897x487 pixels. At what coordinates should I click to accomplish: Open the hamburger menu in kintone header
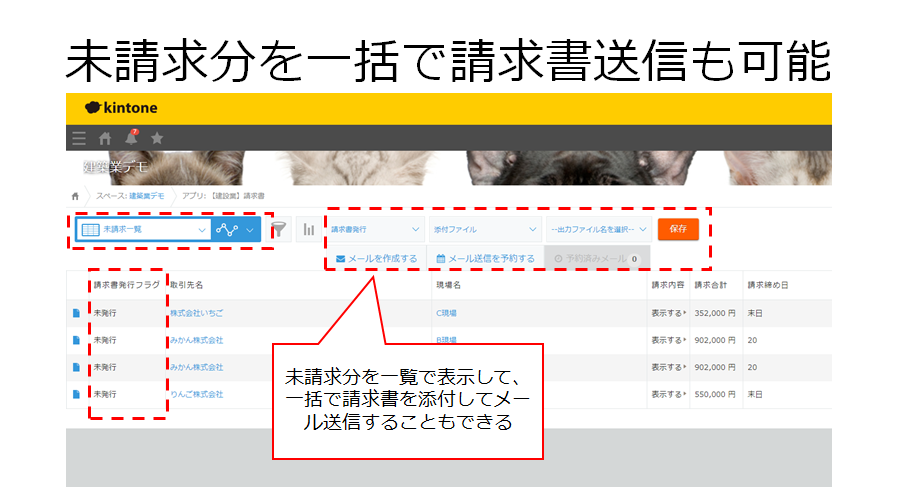tap(79, 137)
